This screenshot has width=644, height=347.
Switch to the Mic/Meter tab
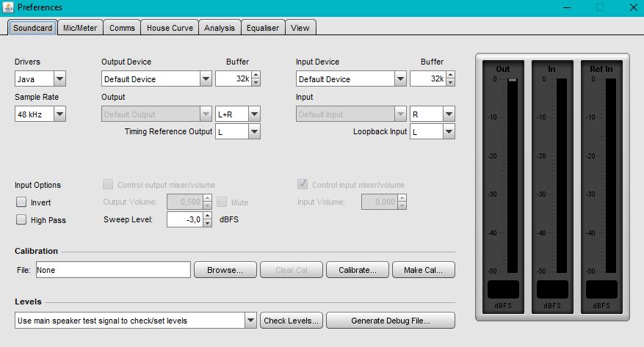point(80,28)
